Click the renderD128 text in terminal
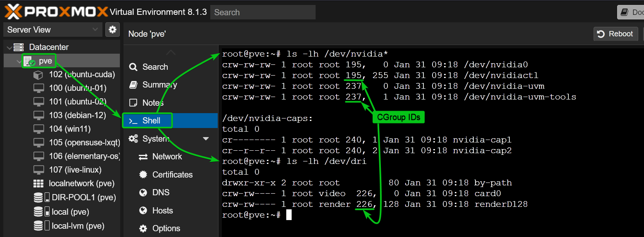Screen dimensions: 644x237 click(501, 204)
